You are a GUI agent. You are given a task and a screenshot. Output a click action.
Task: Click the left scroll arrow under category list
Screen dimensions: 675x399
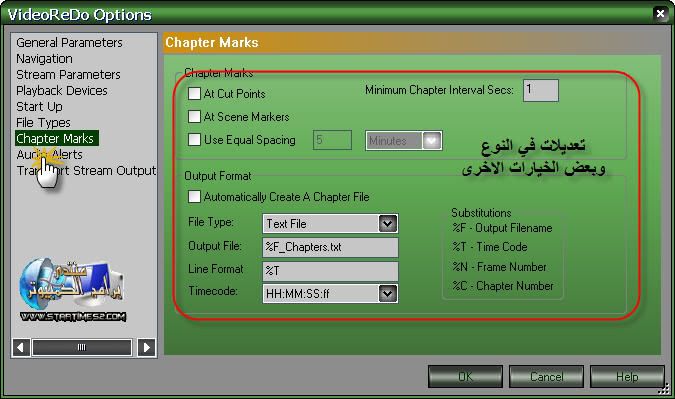tap(21, 347)
